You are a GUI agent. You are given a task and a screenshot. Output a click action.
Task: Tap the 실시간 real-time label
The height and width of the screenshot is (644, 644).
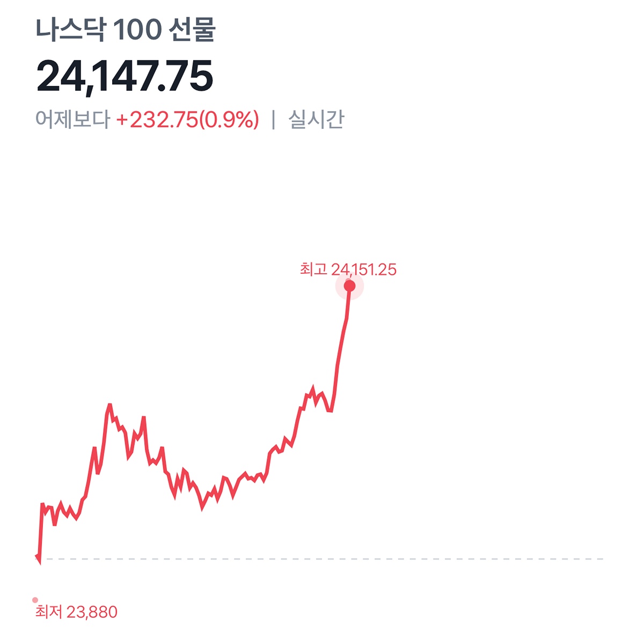pyautogui.click(x=316, y=120)
